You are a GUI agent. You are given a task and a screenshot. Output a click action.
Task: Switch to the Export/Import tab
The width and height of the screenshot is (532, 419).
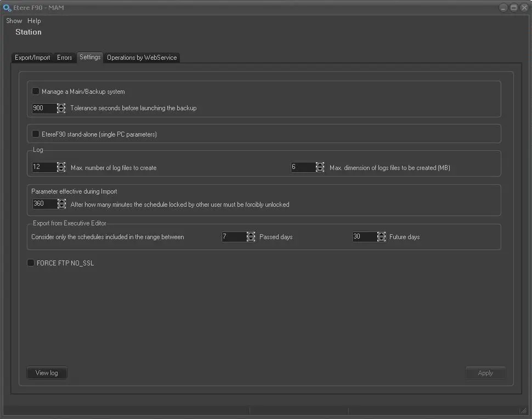(x=32, y=58)
